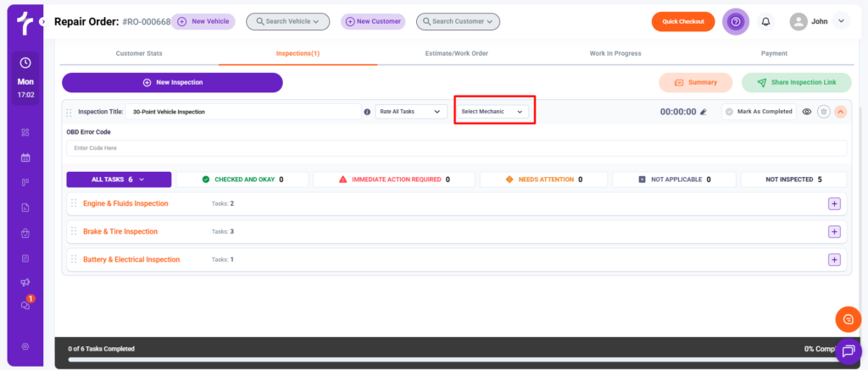Viewport: 868px width, 370px height.
Task: Expand Engine & Fluids Inspection with plus
Action: (x=834, y=203)
